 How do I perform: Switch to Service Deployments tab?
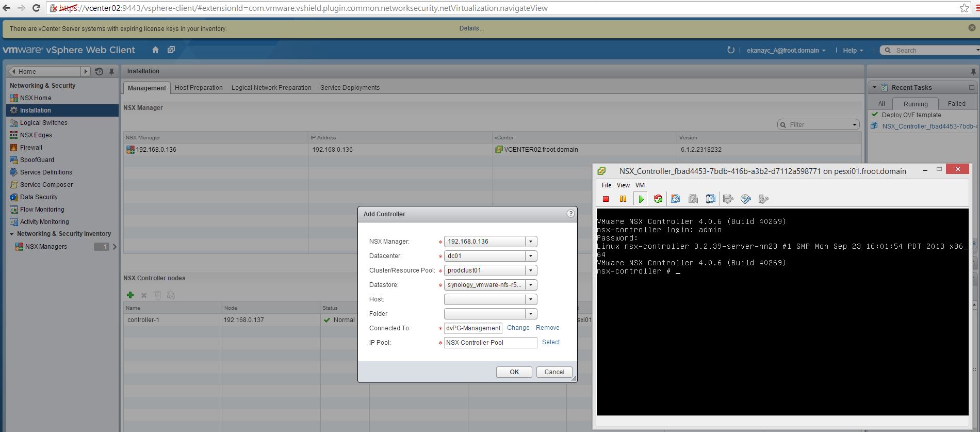(x=350, y=88)
